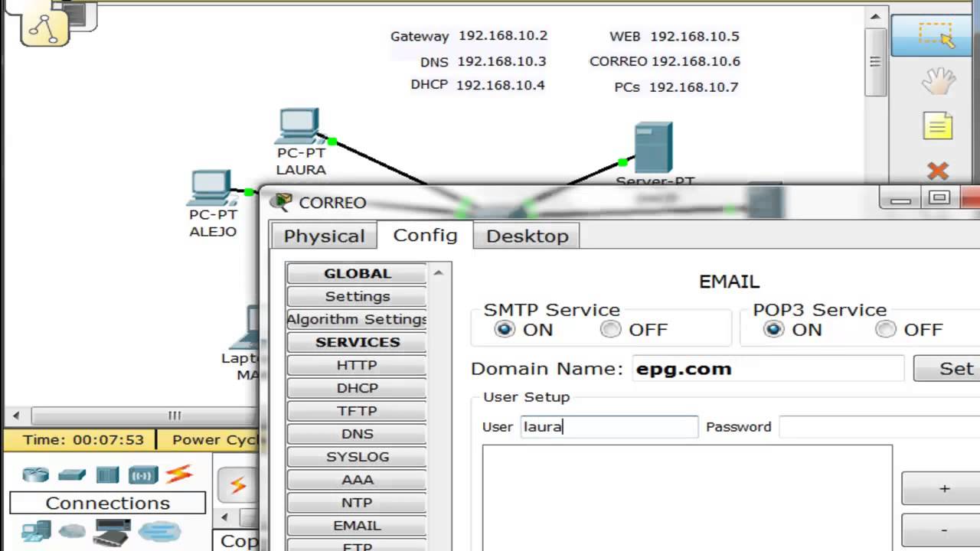Open the EMAIL service settings
The height and width of the screenshot is (551, 980).
tap(357, 526)
